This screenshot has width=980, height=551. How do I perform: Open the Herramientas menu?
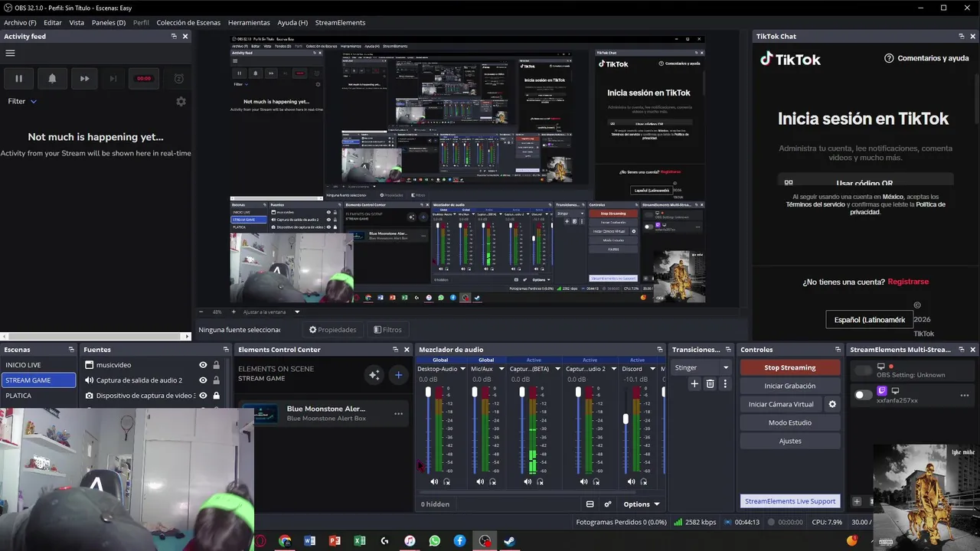tap(249, 23)
